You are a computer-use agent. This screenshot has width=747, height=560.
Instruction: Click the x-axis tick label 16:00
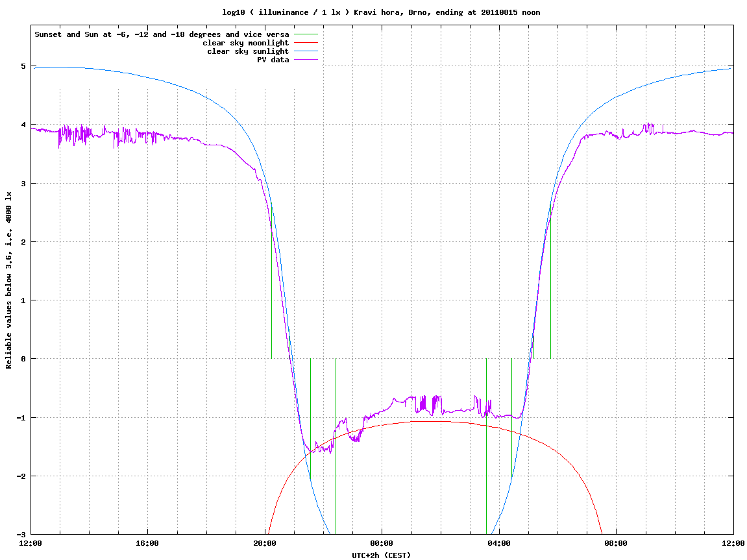148,543
